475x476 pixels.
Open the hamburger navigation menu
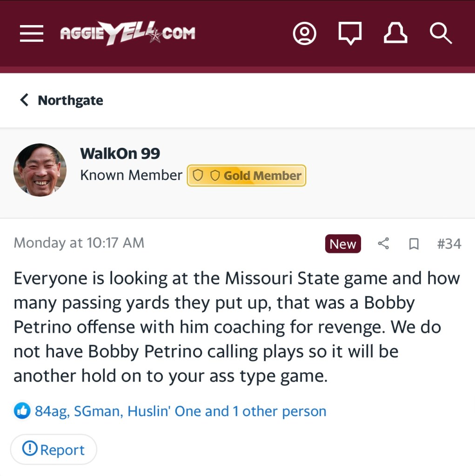click(x=32, y=33)
